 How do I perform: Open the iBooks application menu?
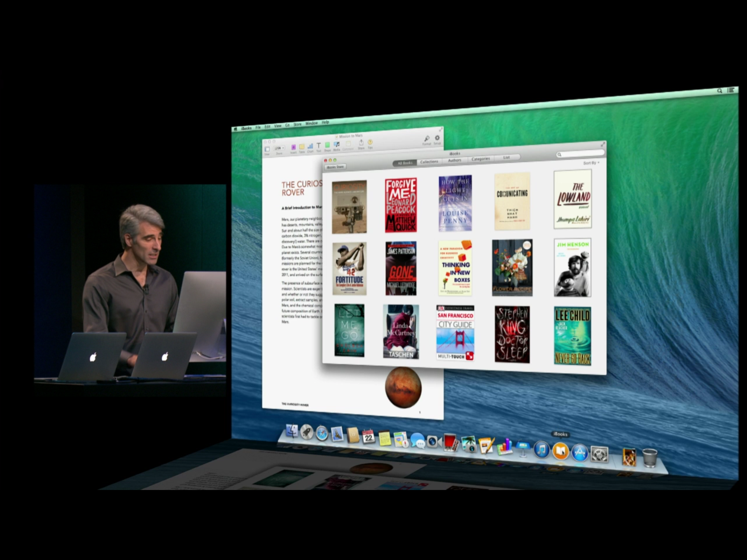pyautogui.click(x=246, y=128)
